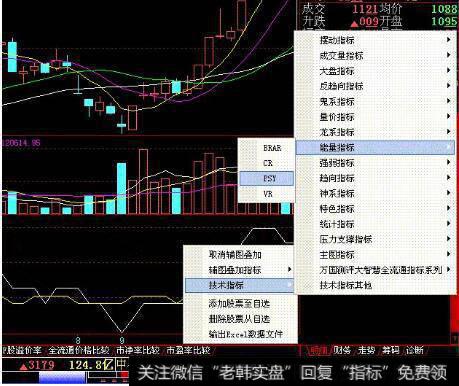Choose VR indicator from submenu
The image size is (459, 386).
266,194
